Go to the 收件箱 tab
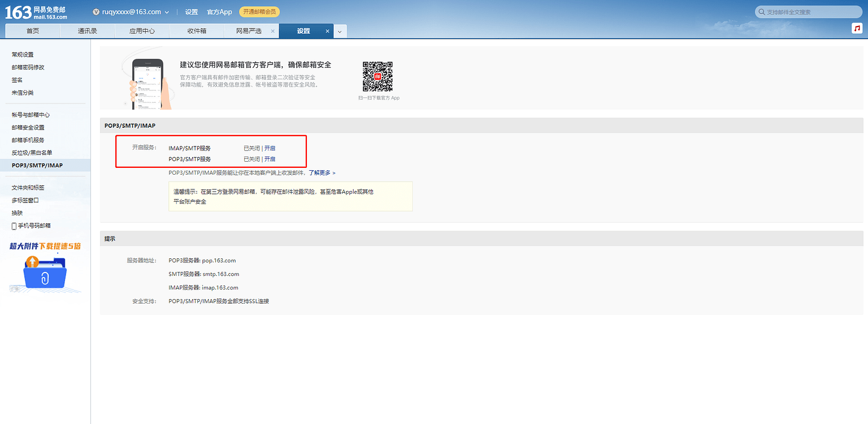 [x=197, y=31]
